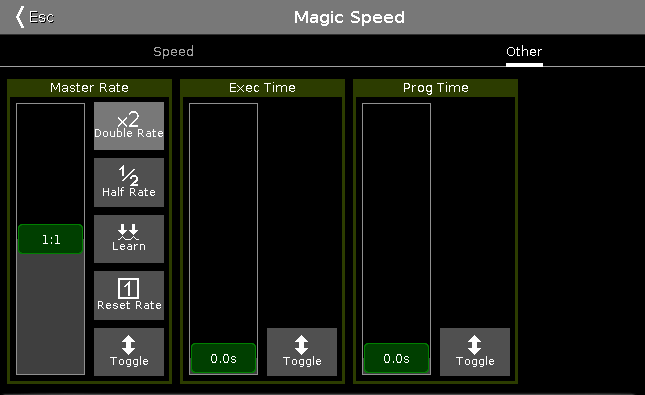Select the Other tab
This screenshot has width=645, height=395.
[524, 52]
